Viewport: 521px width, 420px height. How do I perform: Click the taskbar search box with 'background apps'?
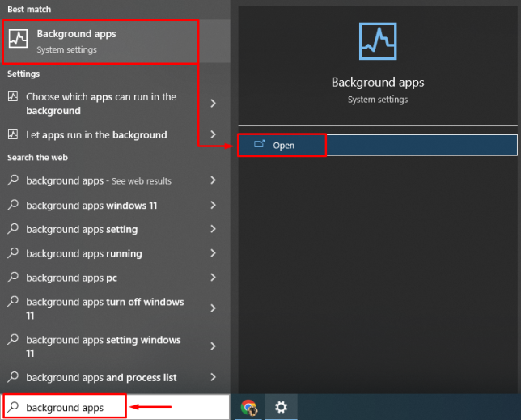(x=115, y=407)
